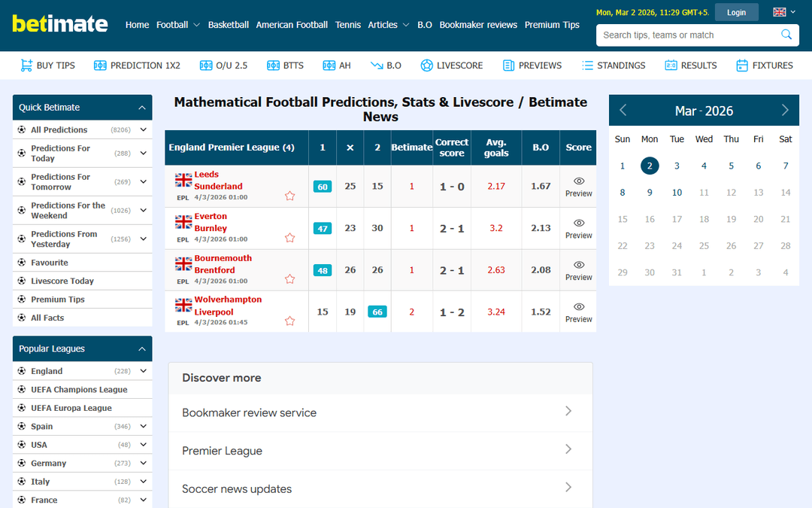812x508 pixels.
Task: Click the Liverpool team name
Action: [214, 312]
